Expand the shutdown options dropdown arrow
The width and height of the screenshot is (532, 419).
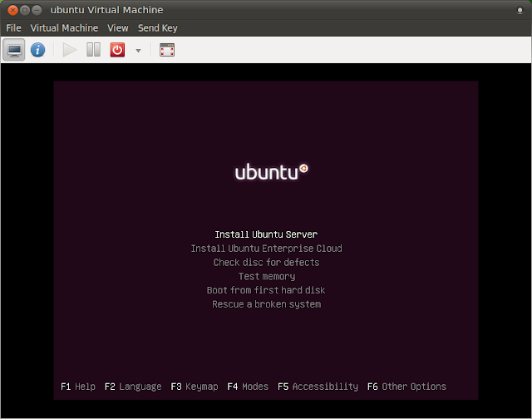pyautogui.click(x=138, y=51)
